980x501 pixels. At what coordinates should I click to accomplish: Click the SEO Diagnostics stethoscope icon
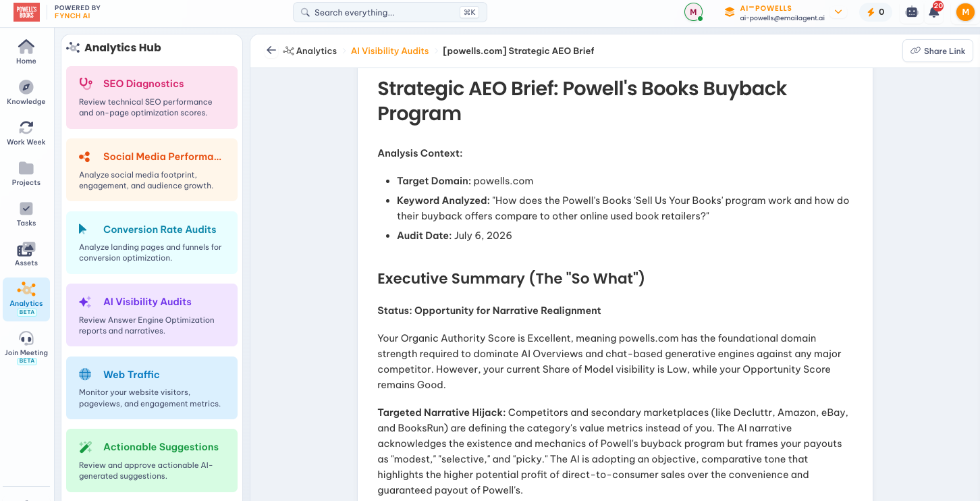point(86,84)
